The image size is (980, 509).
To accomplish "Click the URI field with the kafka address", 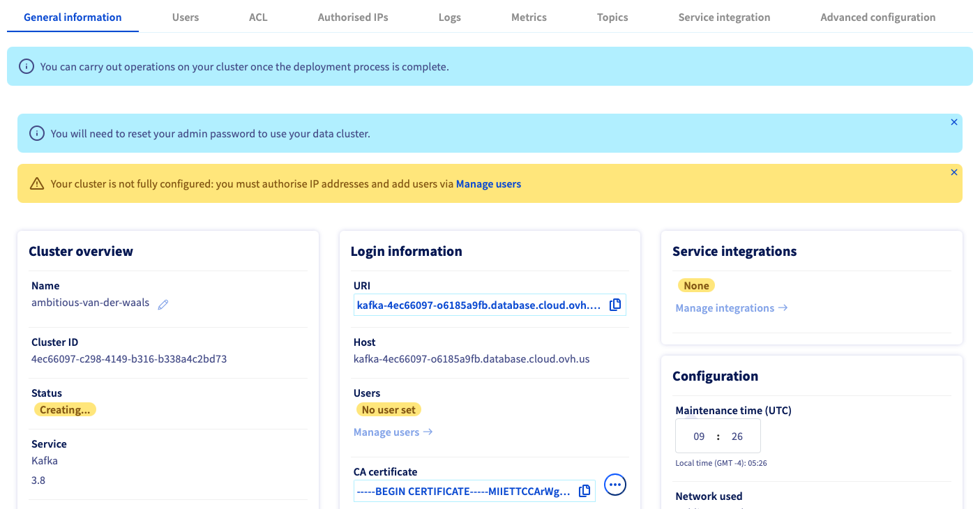I will (x=490, y=305).
